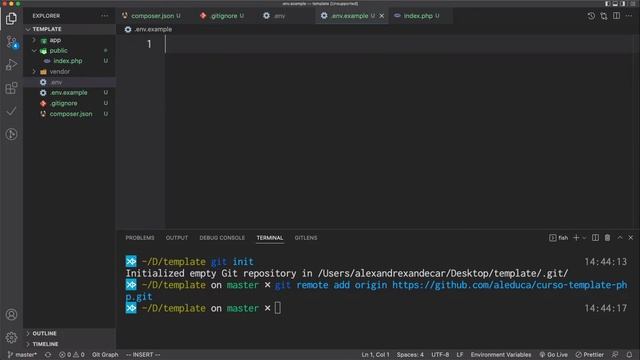Open Explorer more actions ellipsis
This screenshot has width=640, height=360.
105,16
